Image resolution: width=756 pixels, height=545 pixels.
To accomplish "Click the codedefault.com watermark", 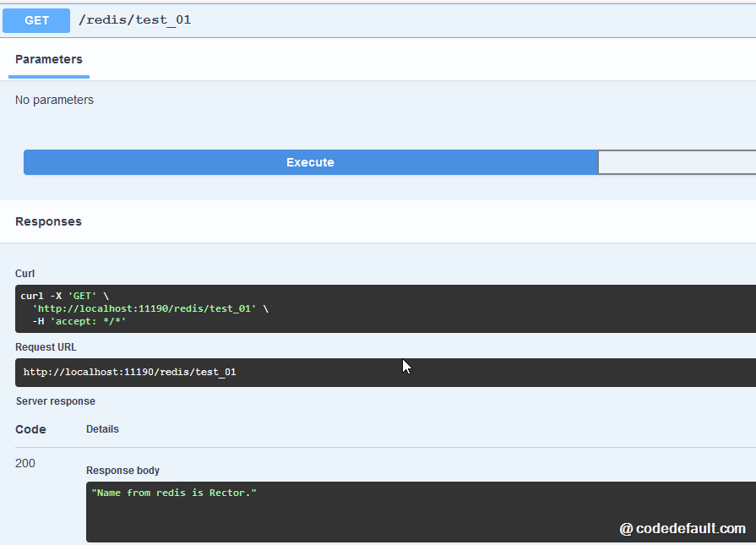I will (683, 529).
